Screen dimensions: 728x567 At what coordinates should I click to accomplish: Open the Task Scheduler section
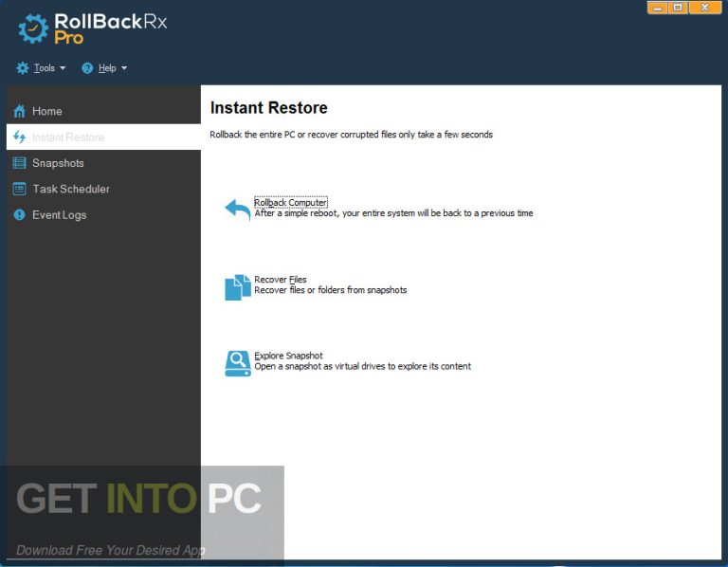pos(103,189)
